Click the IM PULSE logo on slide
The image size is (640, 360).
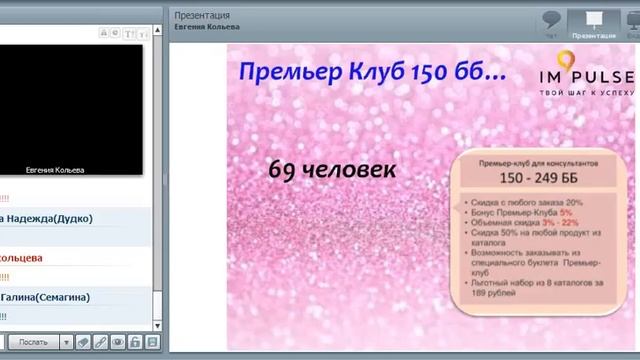[x=587, y=73]
